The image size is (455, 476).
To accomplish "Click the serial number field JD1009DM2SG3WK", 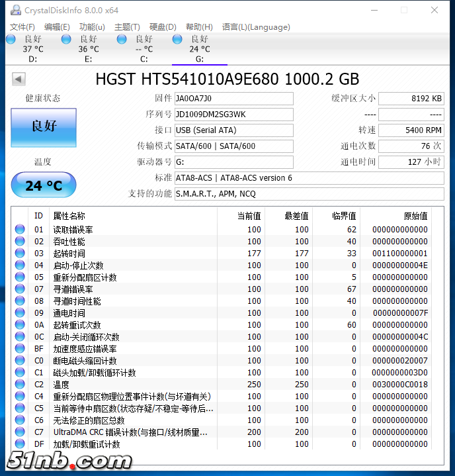I will click(x=233, y=115).
